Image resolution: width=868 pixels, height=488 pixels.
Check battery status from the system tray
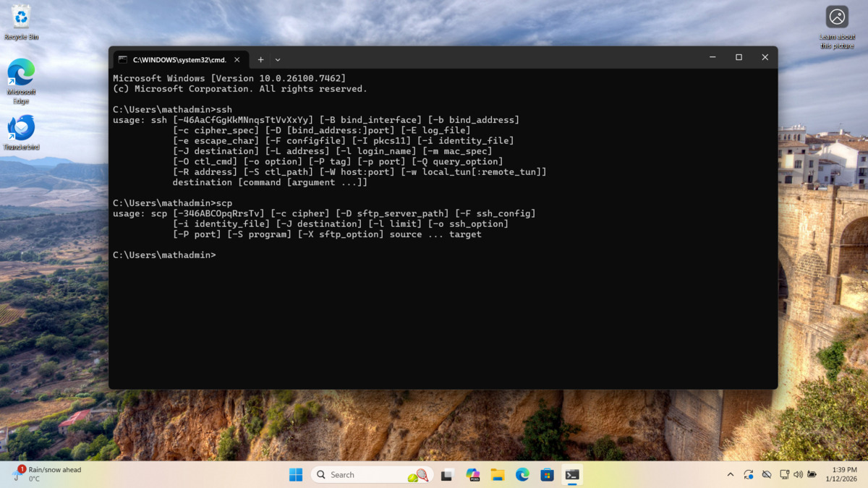point(812,475)
